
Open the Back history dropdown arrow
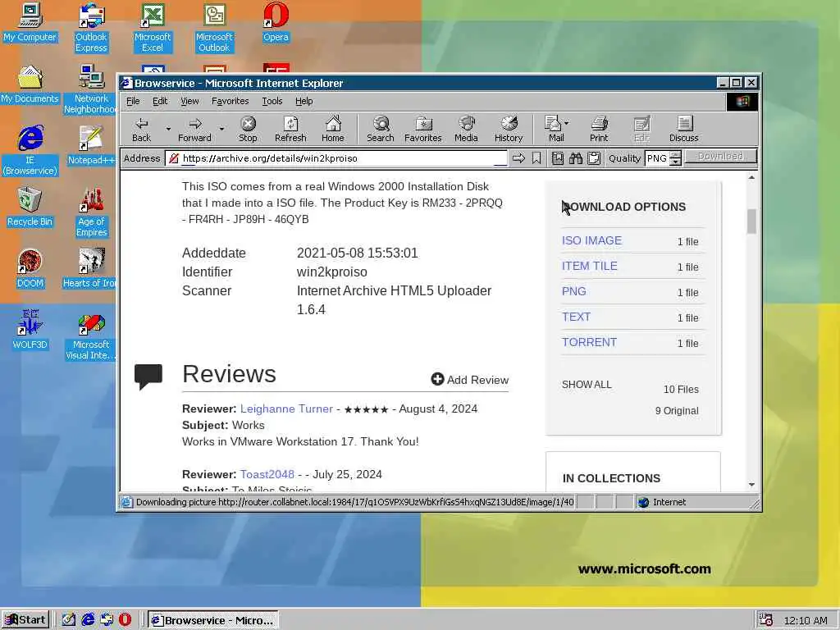[x=168, y=129]
